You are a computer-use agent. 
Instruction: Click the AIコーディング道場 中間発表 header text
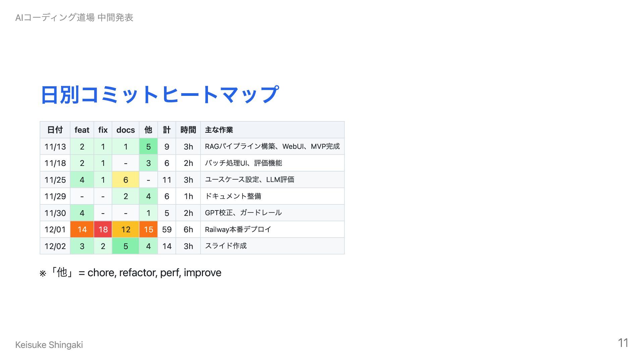coord(74,17)
